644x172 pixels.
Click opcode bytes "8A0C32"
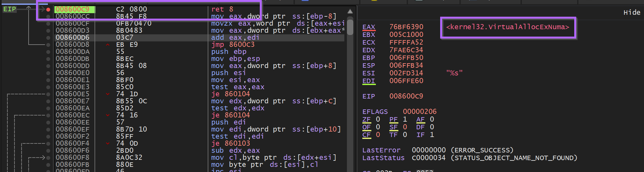129,158
